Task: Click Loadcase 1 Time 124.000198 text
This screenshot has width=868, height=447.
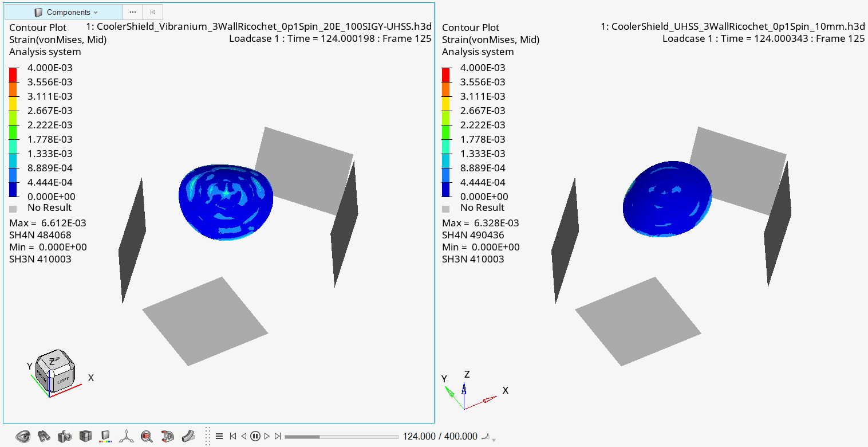Action: (330, 38)
